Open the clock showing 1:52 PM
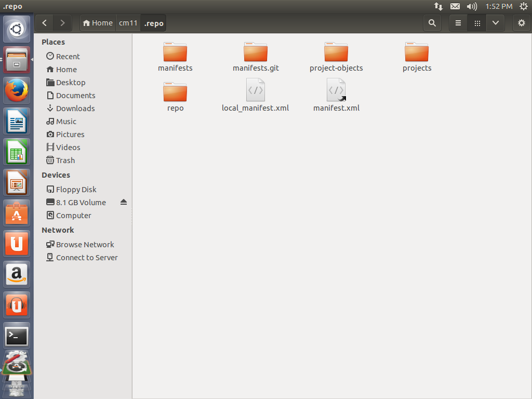532x399 pixels. [499, 6]
